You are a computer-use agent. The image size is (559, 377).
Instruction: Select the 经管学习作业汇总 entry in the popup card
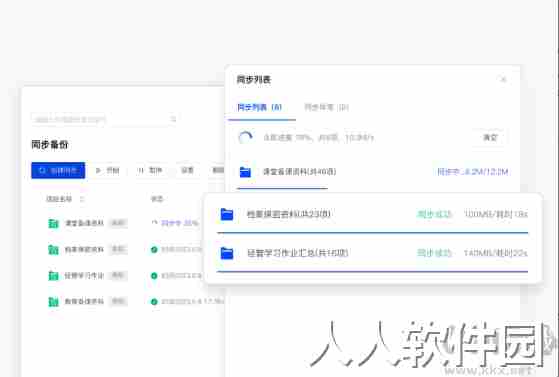pyautogui.click(x=297, y=253)
